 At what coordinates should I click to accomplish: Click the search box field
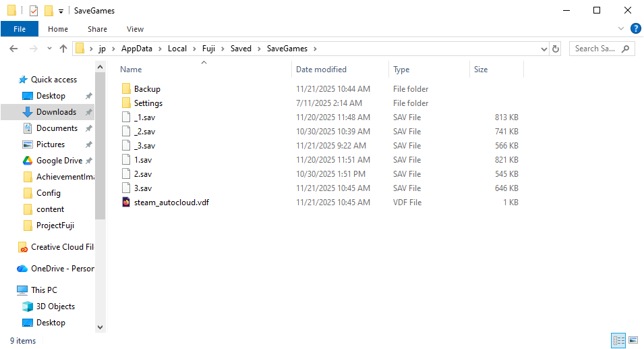[595, 49]
